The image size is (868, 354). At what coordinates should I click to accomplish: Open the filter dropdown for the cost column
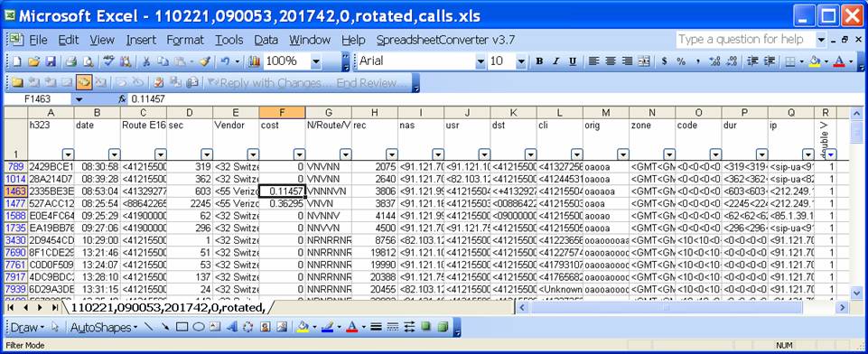point(300,154)
